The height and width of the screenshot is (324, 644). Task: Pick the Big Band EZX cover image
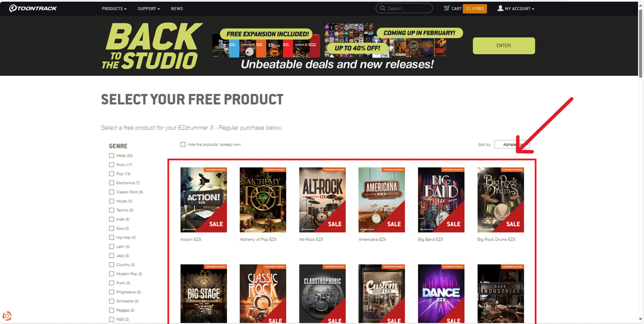[441, 200]
